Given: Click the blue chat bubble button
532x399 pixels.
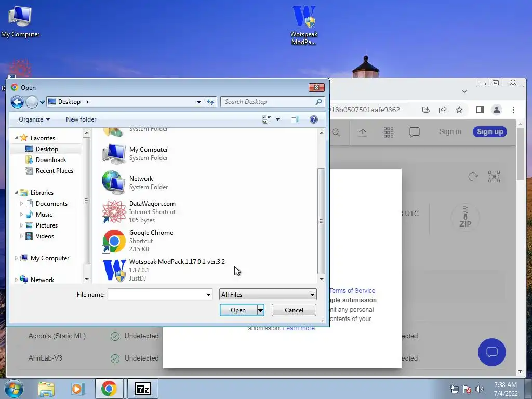Looking at the screenshot, I should click(491, 352).
